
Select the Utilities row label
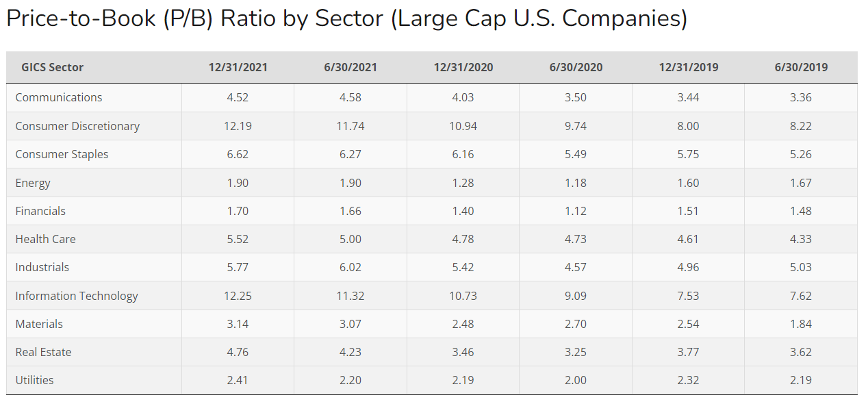point(34,380)
